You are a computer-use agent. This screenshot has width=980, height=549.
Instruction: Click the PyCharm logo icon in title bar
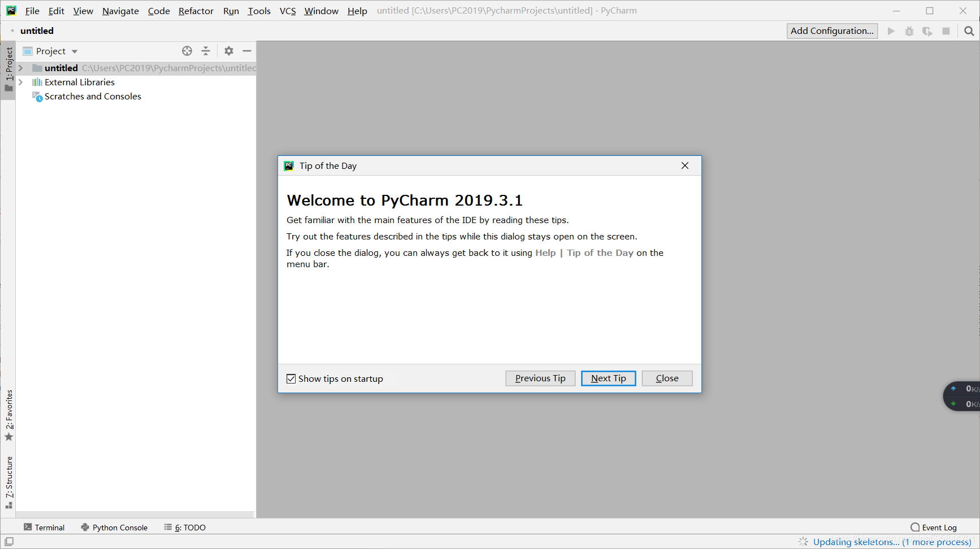tap(11, 11)
